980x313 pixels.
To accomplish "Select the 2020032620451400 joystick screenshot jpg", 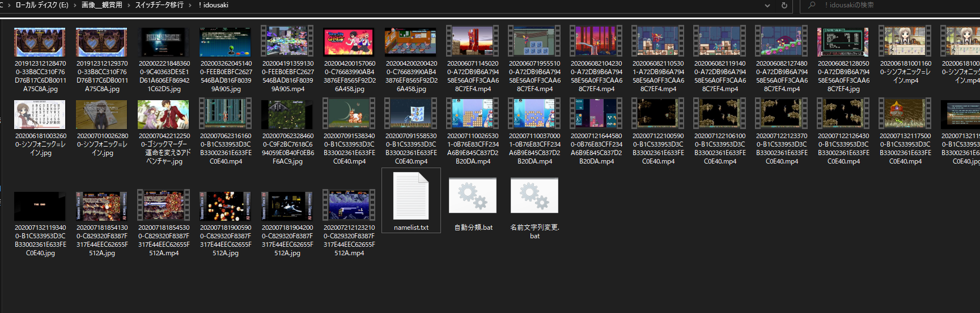I will 226,42.
